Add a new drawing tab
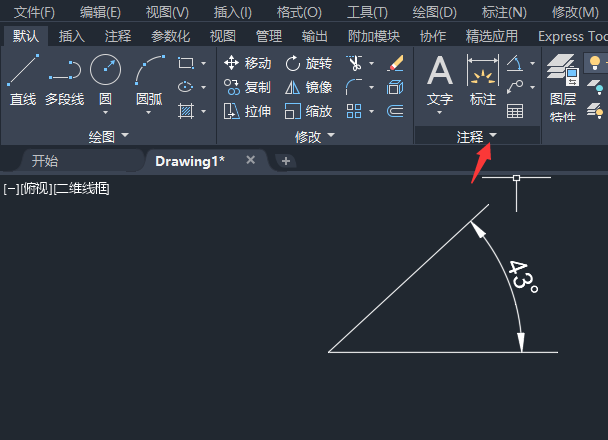 (x=286, y=161)
